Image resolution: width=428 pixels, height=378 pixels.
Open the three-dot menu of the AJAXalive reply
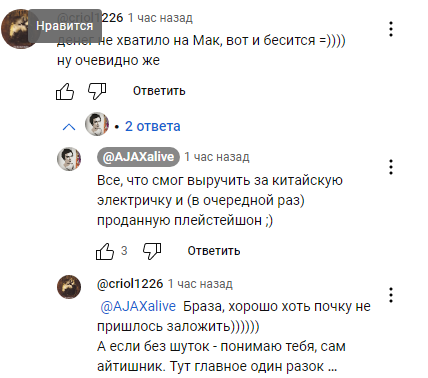point(391,167)
